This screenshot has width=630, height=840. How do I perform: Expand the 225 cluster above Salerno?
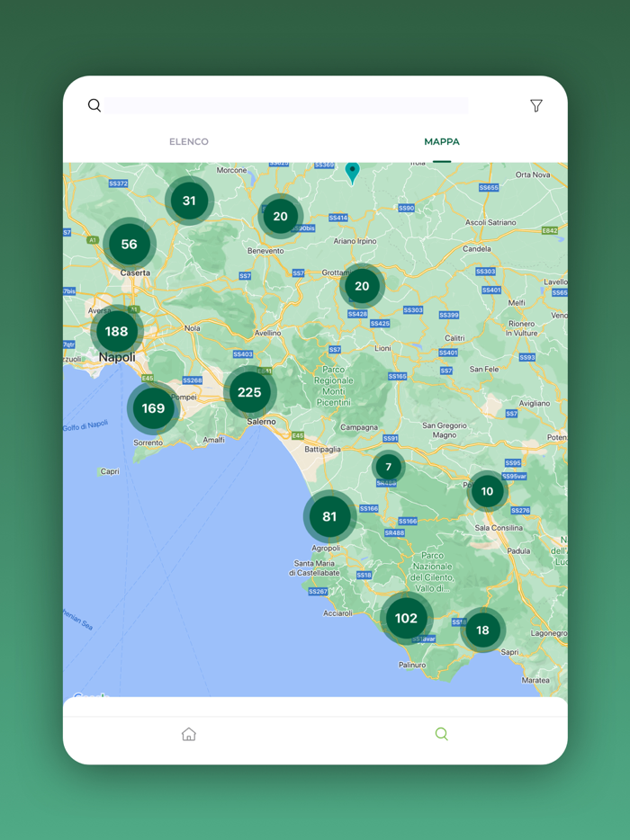coord(249,392)
